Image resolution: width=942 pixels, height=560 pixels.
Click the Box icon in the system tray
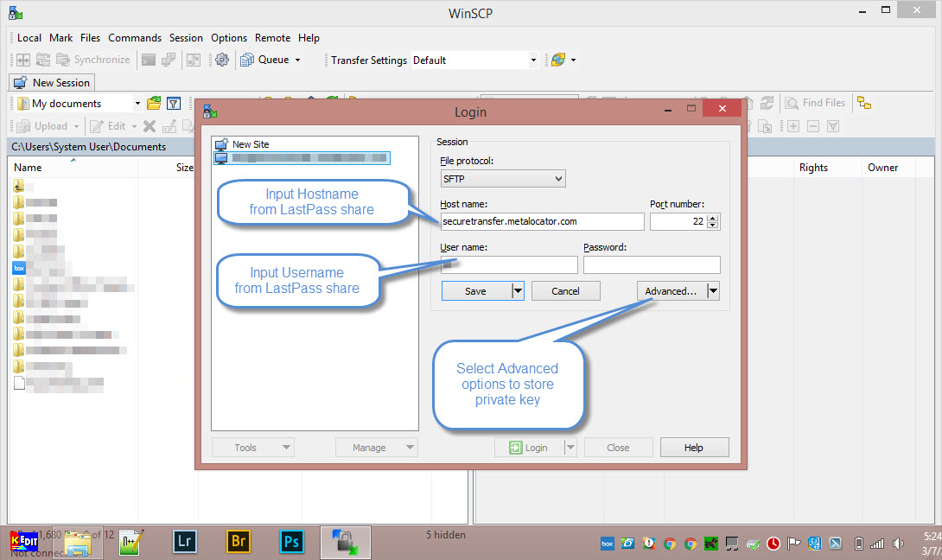coord(607,544)
